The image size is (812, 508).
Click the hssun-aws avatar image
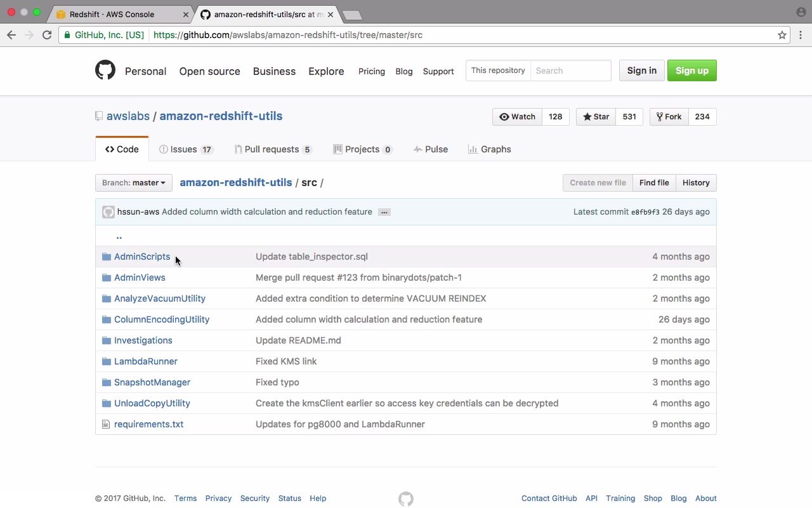pyautogui.click(x=108, y=212)
